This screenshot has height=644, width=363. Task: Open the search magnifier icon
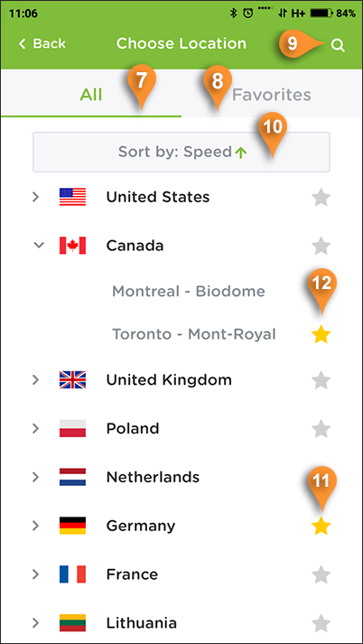point(338,45)
